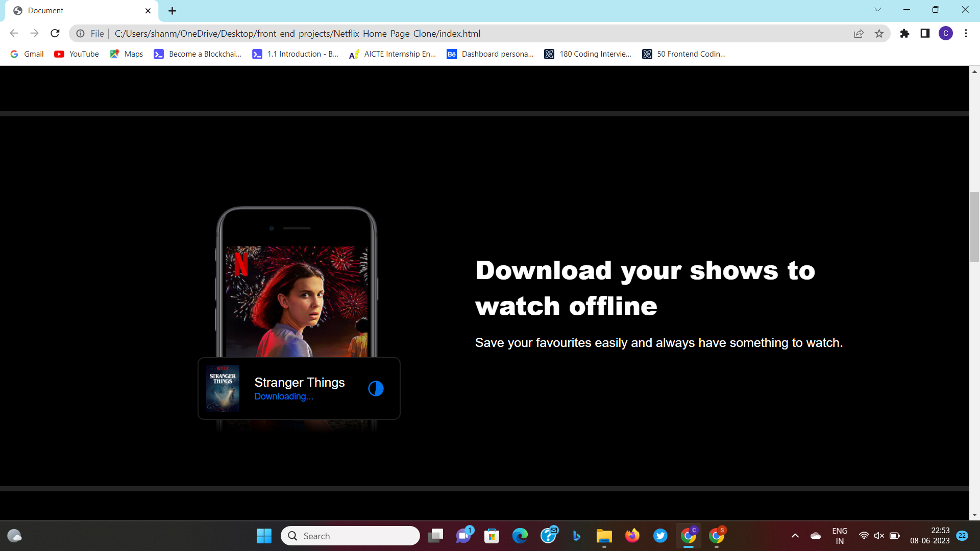Click the Downloading... status text

284,396
